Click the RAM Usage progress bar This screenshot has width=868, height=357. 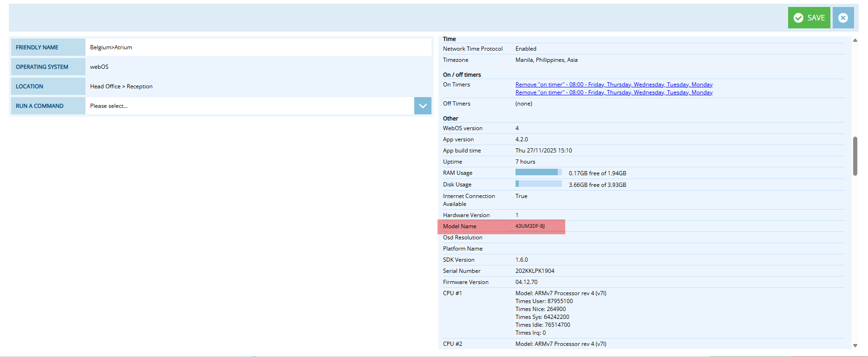(538, 172)
